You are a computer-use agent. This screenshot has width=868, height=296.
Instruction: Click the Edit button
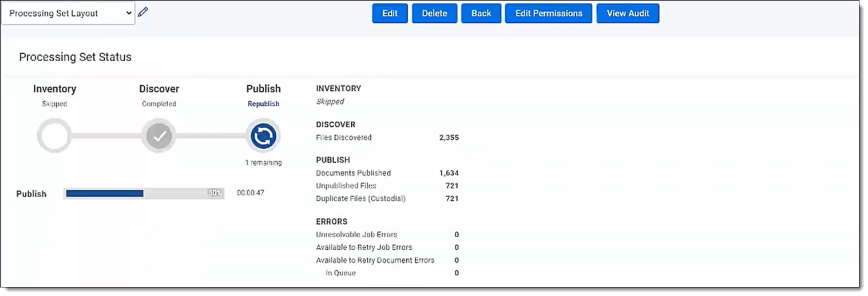(x=390, y=14)
